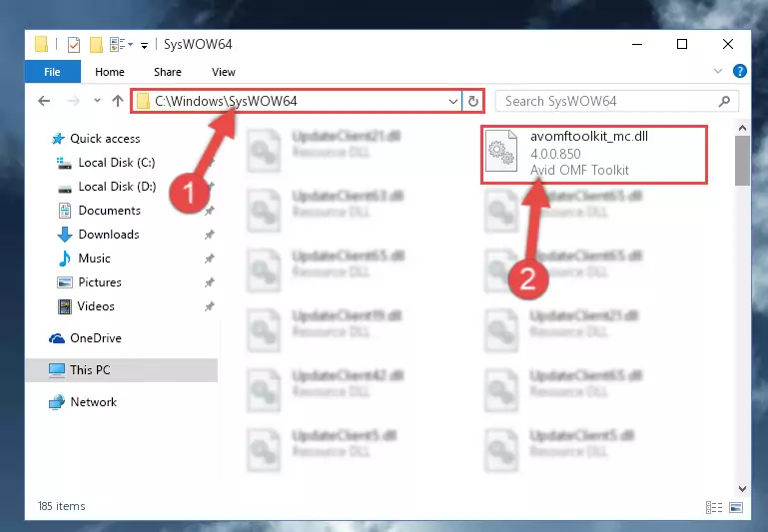Click the OneDrive cloud icon
The image size is (768, 532).
[x=57, y=338]
